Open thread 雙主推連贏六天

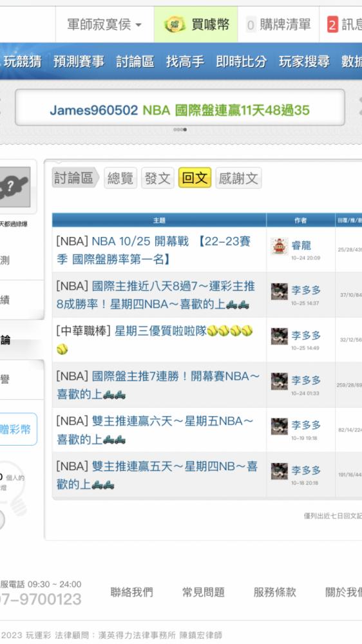click(155, 430)
